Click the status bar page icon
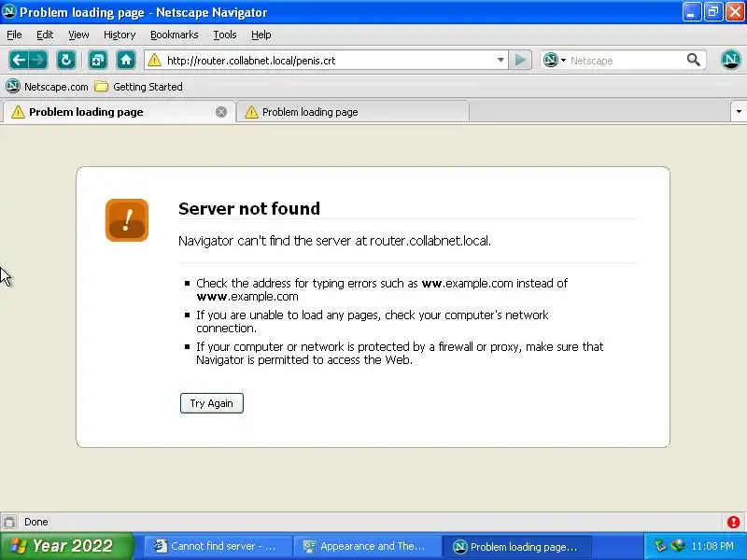The width and height of the screenshot is (747, 560). coord(9,522)
